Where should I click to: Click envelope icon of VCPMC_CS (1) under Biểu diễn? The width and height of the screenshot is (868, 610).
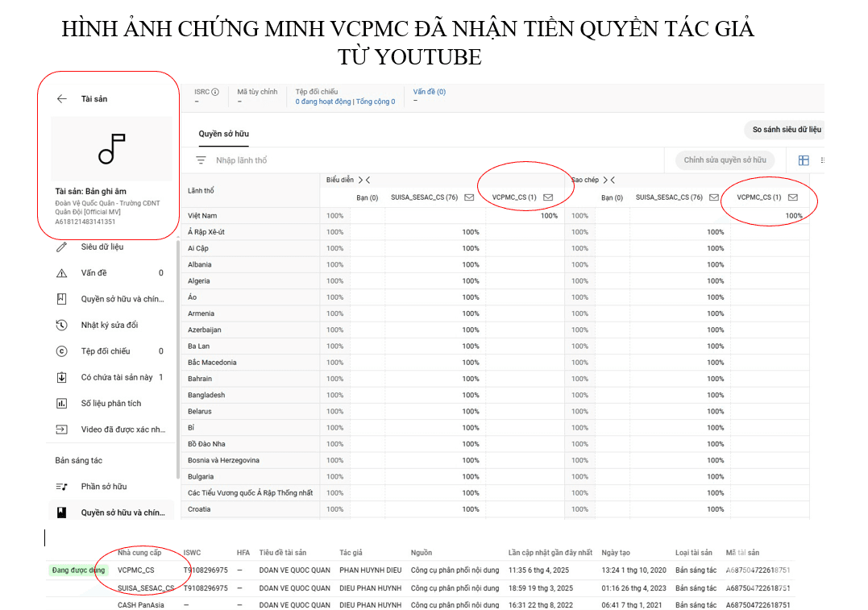coord(548,197)
